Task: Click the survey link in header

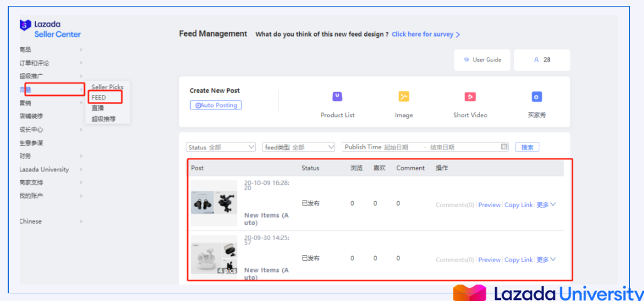Action: coord(425,34)
